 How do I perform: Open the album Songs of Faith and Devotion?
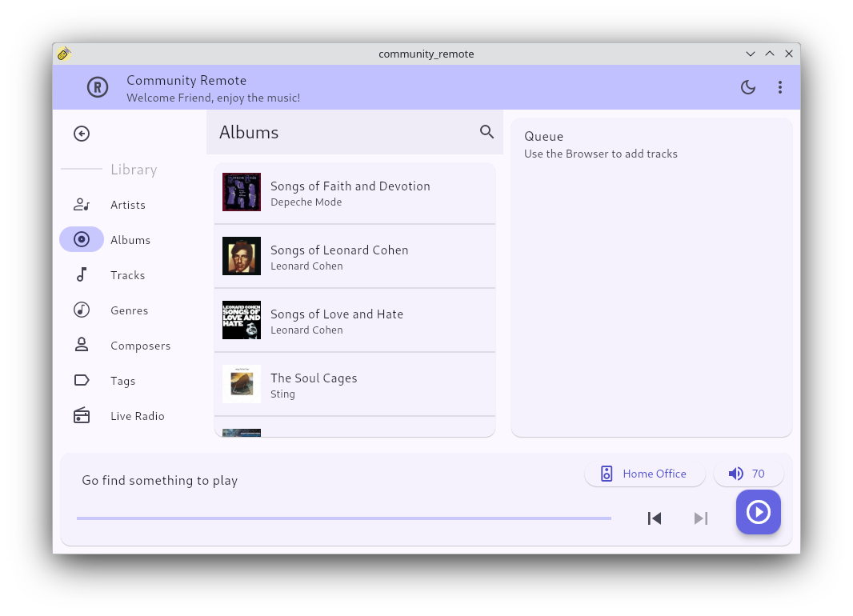point(354,193)
